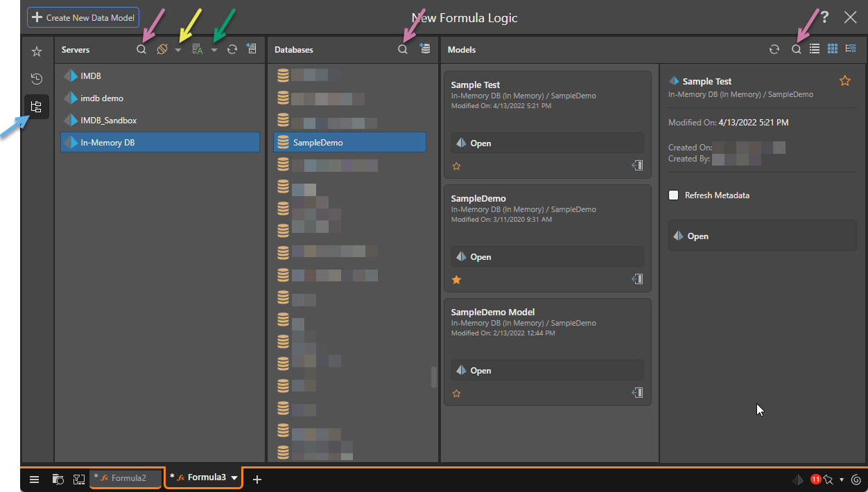The height and width of the screenshot is (492, 868).
Task: Refresh the Servers list
Action: (232, 50)
